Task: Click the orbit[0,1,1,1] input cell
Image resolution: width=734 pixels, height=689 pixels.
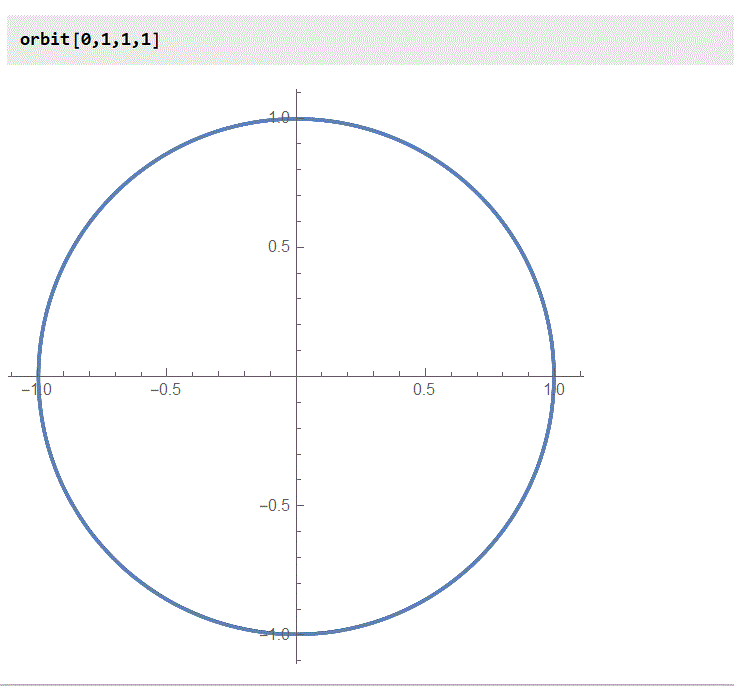Action: [x=370, y=40]
